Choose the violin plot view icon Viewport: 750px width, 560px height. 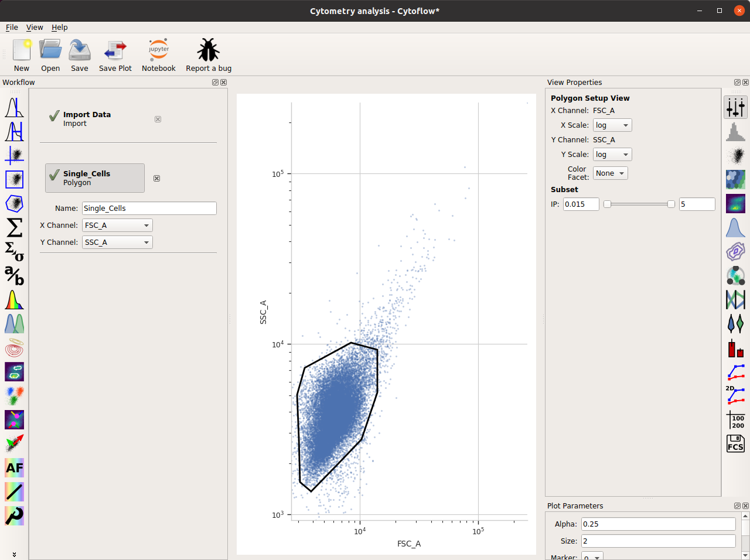point(735,323)
